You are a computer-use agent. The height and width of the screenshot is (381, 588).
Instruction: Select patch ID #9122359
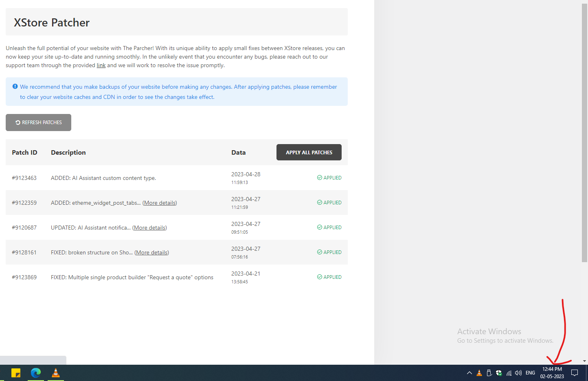tap(24, 203)
